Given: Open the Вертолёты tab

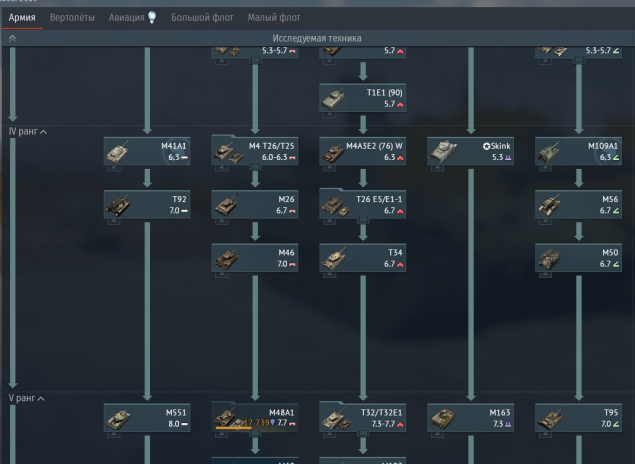Looking at the screenshot, I should [x=72, y=18].
